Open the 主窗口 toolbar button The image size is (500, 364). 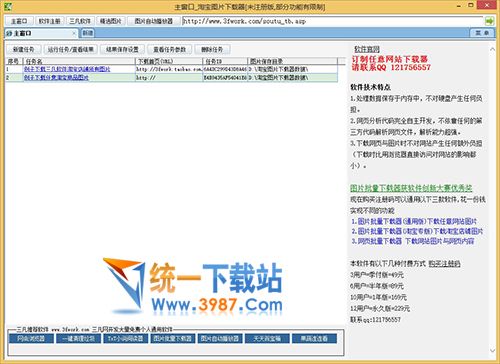(19, 21)
